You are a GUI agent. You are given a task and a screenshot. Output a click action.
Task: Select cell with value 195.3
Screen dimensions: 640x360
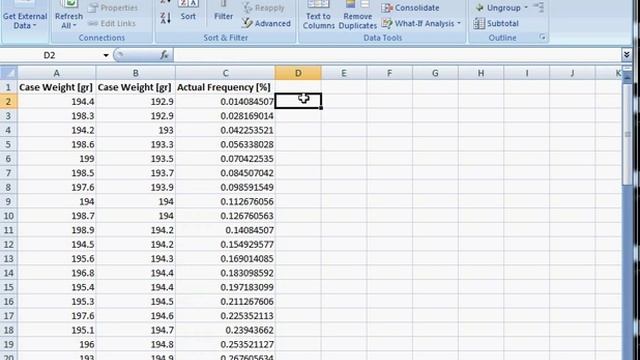click(57, 302)
